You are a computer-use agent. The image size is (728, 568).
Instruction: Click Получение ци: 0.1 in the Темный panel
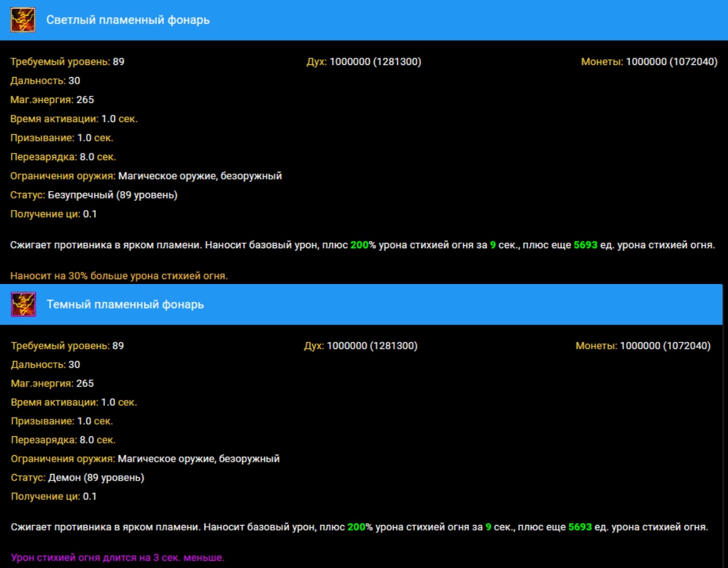pyautogui.click(x=54, y=496)
